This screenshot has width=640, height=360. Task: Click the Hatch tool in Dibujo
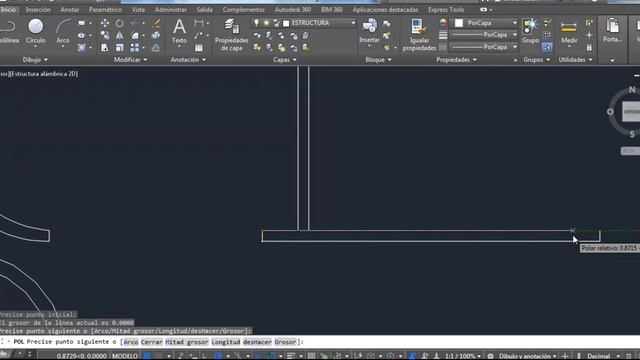click(82, 48)
